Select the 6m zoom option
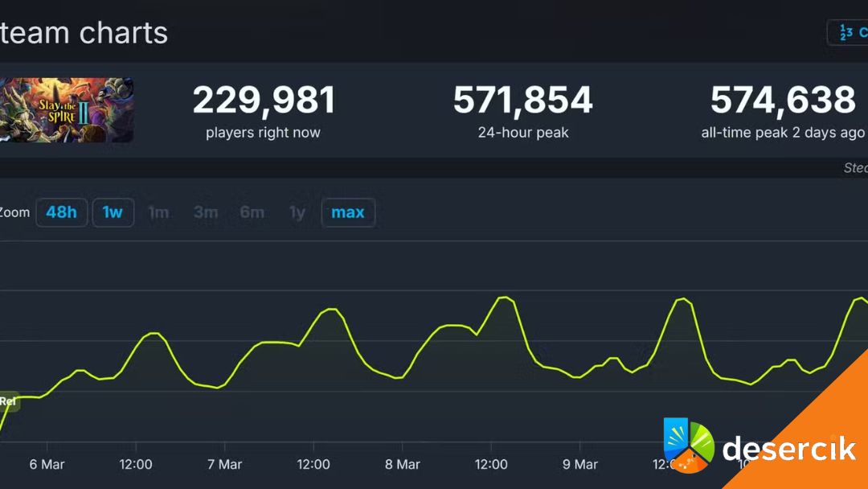Viewport: 868px width, 489px height. click(x=252, y=212)
